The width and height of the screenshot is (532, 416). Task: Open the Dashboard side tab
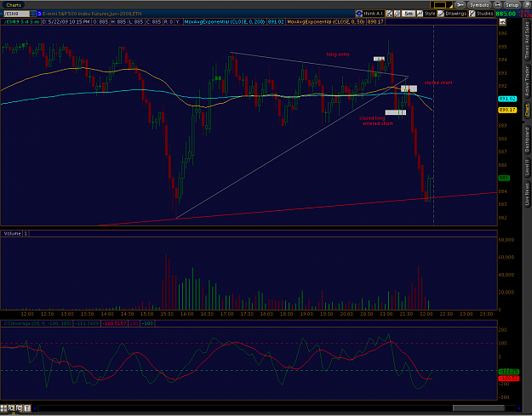pos(527,139)
